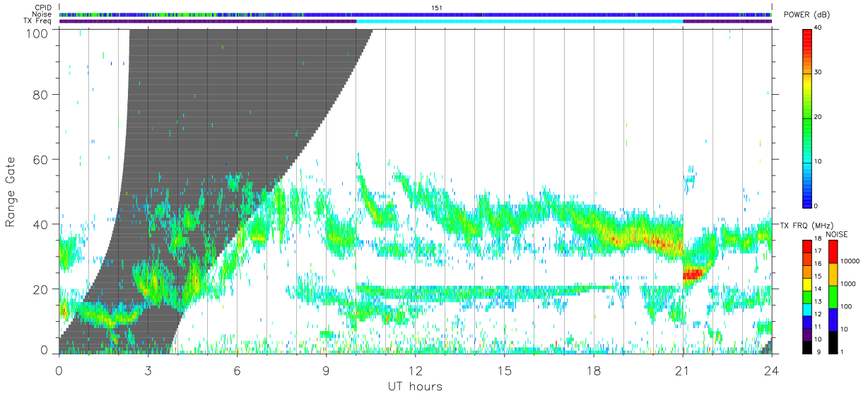The width and height of the screenshot is (868, 401).
Task: Click the 10 label on POWER colorbar
Action: click(819, 161)
